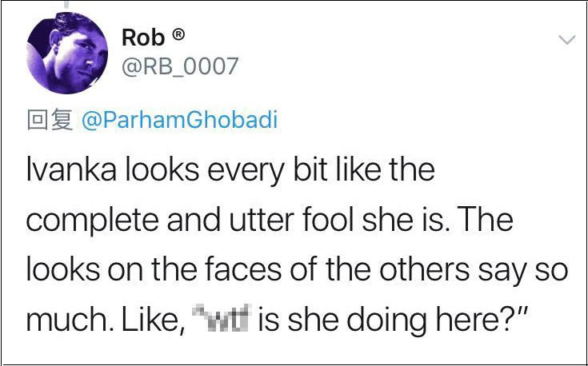Click the @RB_0007 handle
This screenshot has height=366, width=588.
[x=180, y=66]
